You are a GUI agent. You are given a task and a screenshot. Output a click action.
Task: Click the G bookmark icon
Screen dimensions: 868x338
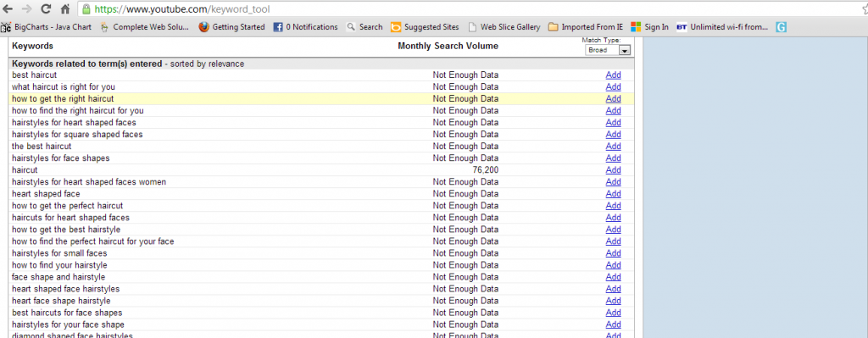[x=781, y=26]
